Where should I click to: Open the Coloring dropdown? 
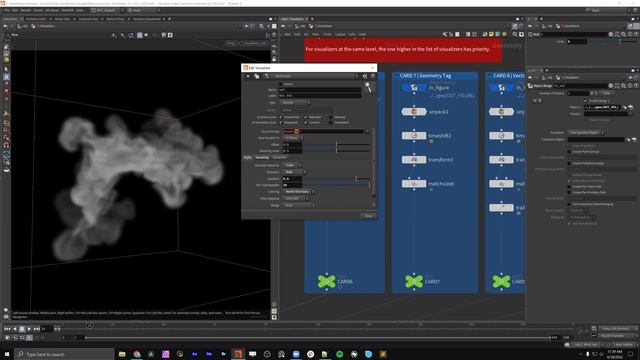coord(298,192)
